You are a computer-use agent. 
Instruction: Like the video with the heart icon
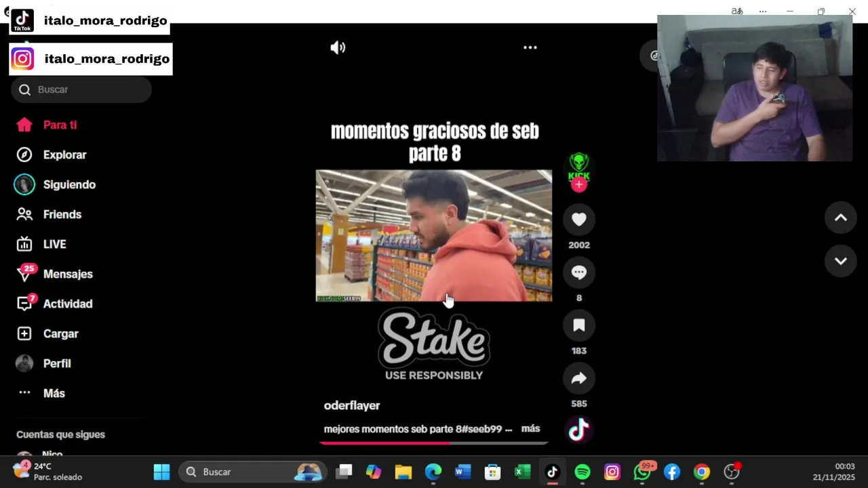click(579, 220)
